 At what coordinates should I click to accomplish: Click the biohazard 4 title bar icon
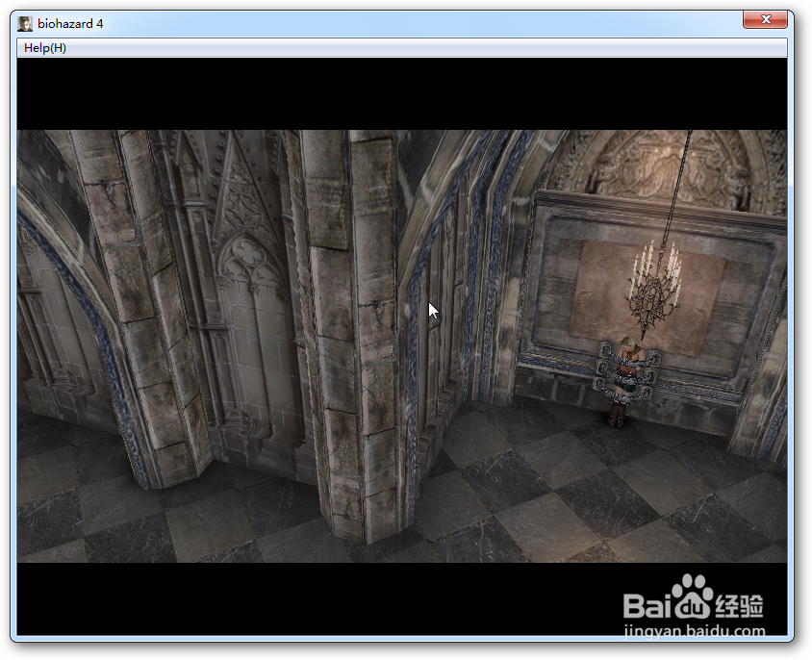pyautogui.click(x=25, y=24)
